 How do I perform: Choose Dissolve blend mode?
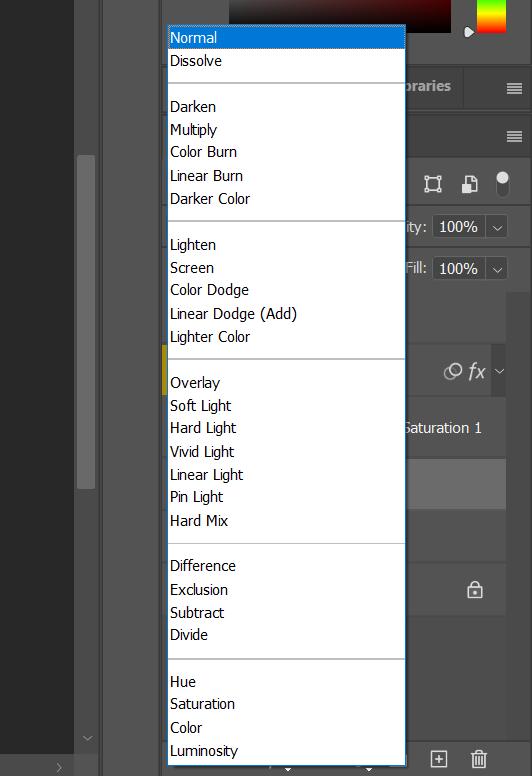tap(287, 61)
